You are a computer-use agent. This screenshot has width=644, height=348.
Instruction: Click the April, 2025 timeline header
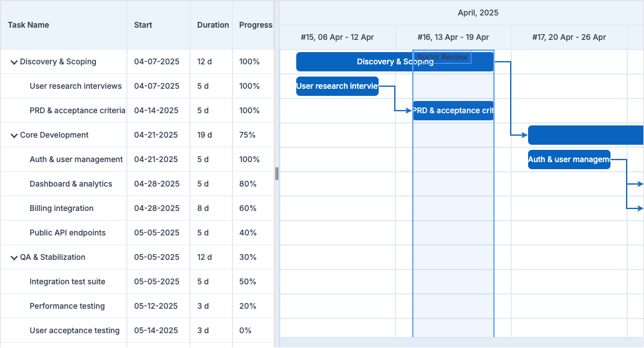click(478, 13)
